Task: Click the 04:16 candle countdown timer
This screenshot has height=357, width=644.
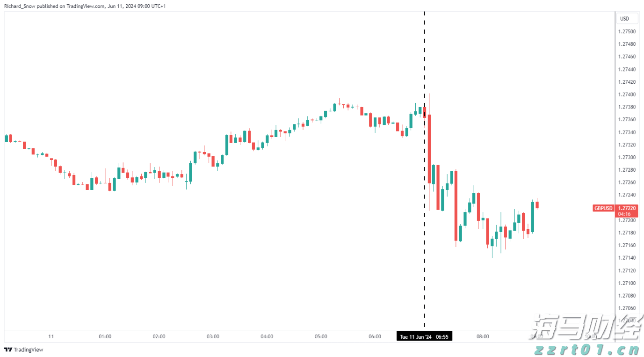Action: tap(624, 214)
